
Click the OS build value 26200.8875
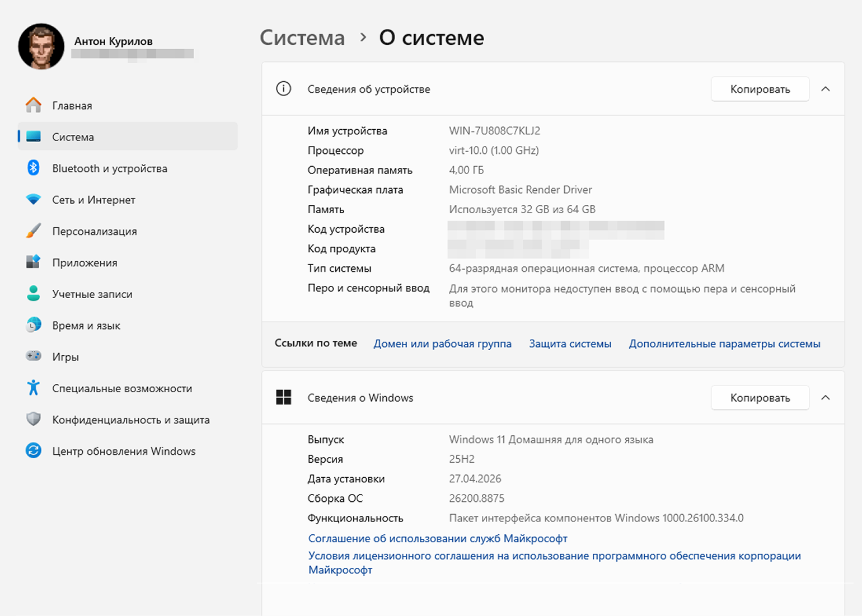476,498
